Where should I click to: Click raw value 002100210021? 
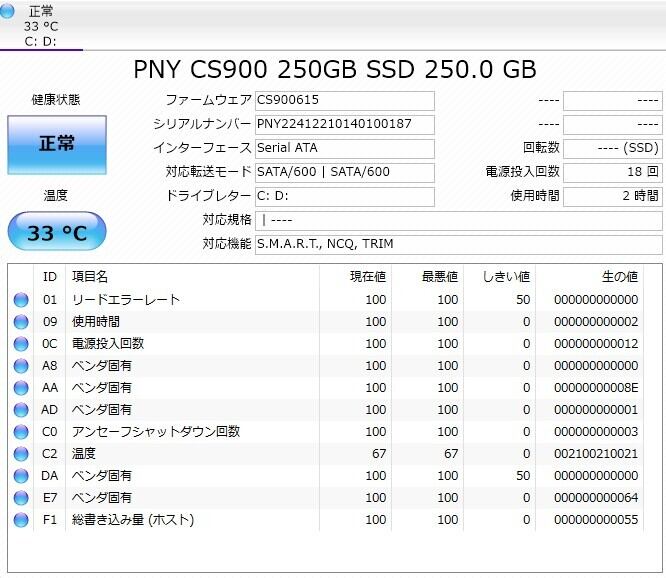(x=596, y=454)
